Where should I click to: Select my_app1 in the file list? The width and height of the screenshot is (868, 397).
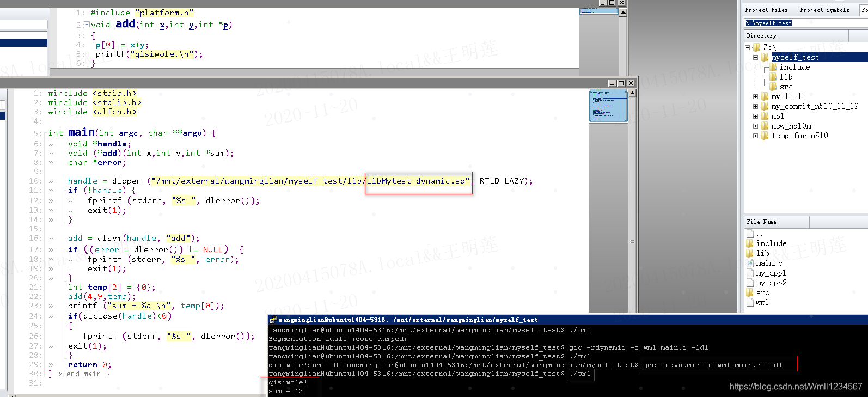tap(771, 273)
